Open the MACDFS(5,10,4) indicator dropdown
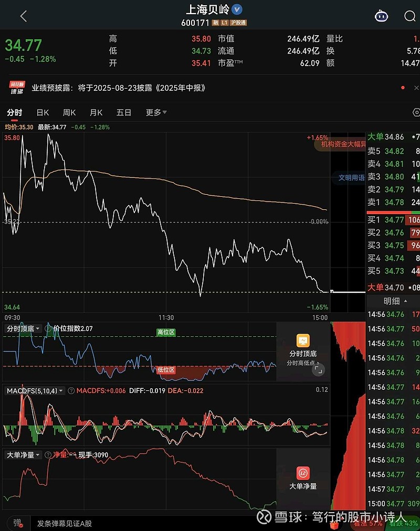 click(35, 391)
